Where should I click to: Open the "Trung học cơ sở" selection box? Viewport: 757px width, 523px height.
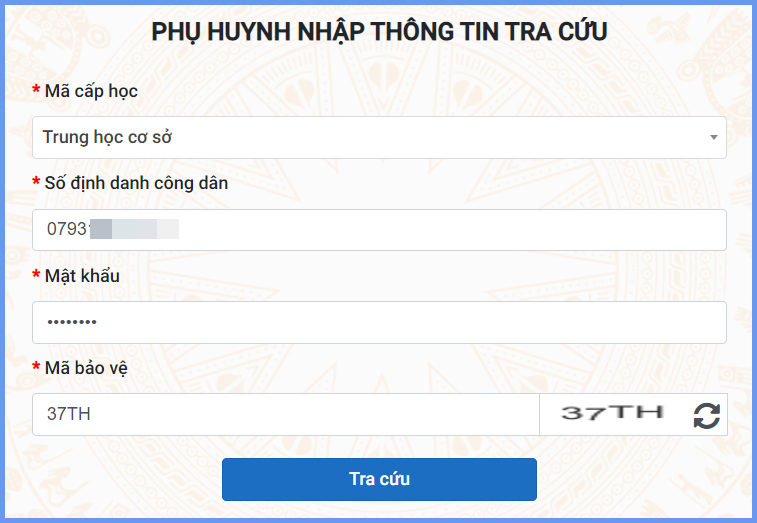[370, 138]
